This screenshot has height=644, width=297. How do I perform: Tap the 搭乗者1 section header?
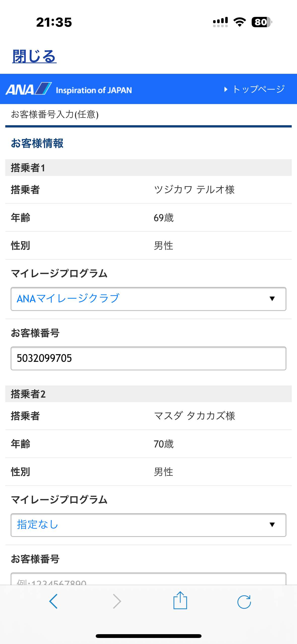(x=148, y=168)
